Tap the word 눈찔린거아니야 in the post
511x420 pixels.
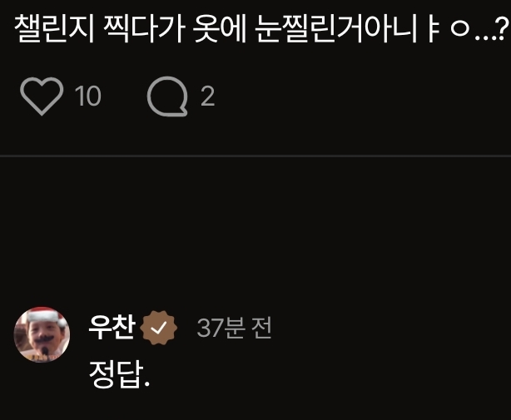pos(362,29)
